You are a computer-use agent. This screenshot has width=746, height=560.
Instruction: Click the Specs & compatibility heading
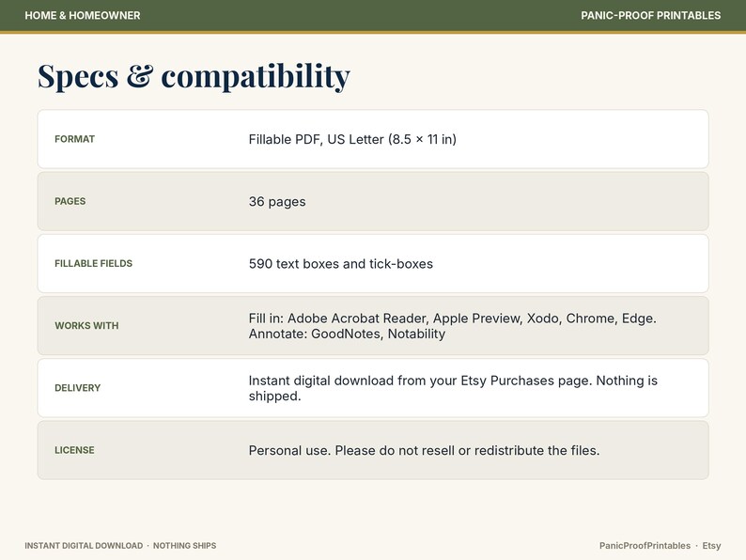pos(194,76)
